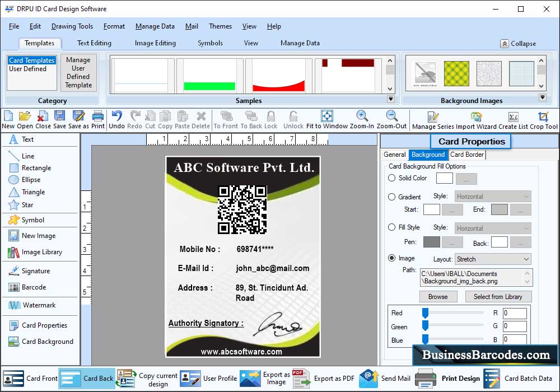This screenshot has height=392, width=560.
Task: Open Card Background from sidebar
Action: [x=41, y=342]
